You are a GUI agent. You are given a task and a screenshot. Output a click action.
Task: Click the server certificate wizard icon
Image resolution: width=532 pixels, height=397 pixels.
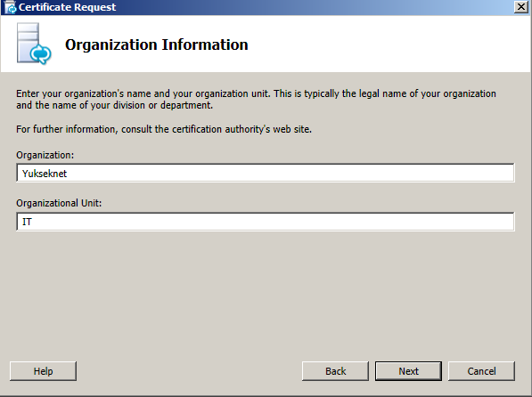[x=34, y=44]
